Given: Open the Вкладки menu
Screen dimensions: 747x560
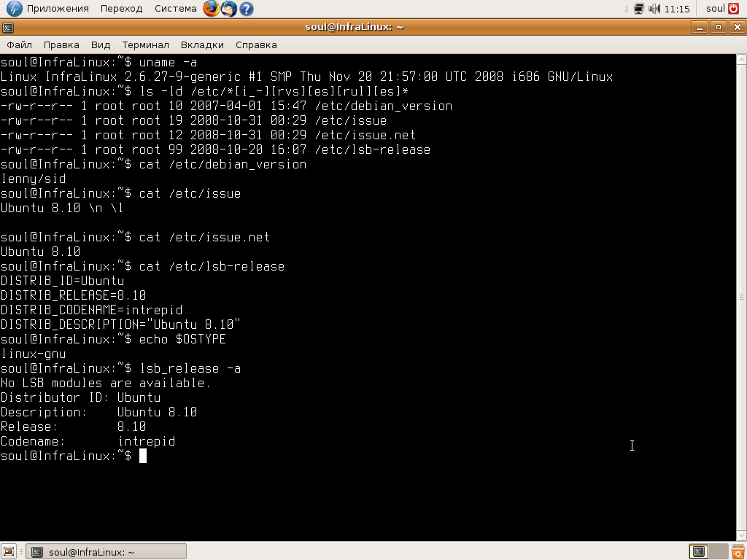Looking at the screenshot, I should tap(202, 44).
